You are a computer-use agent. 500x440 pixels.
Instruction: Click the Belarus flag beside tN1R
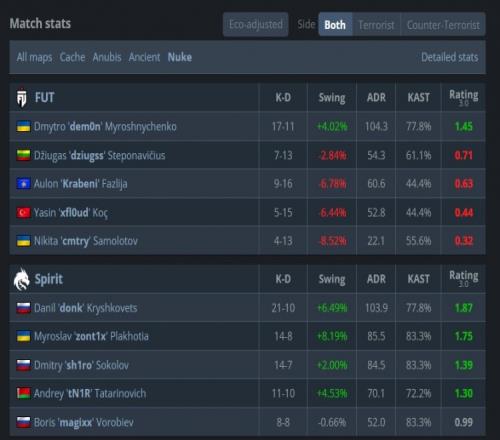tap(24, 394)
